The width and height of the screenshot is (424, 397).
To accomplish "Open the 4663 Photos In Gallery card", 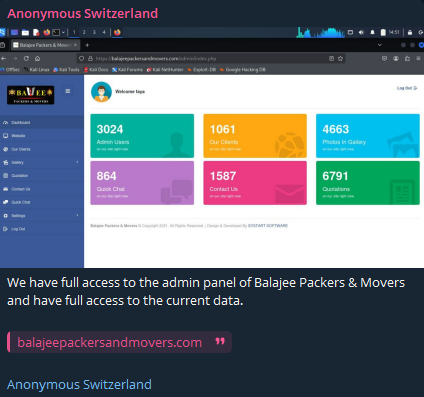I will coord(368,136).
